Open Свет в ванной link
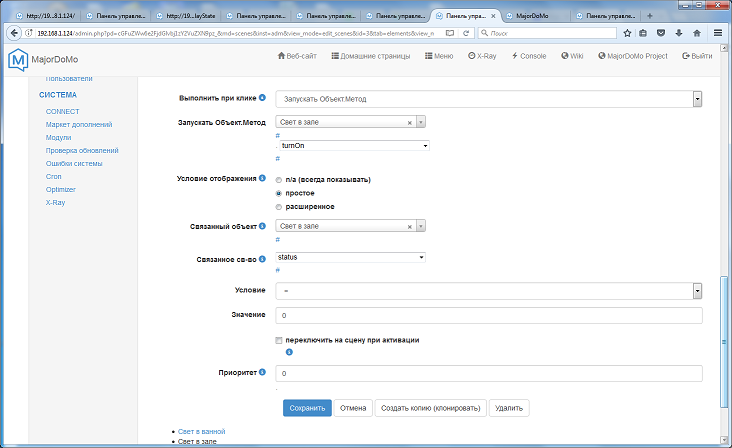 (x=201, y=432)
